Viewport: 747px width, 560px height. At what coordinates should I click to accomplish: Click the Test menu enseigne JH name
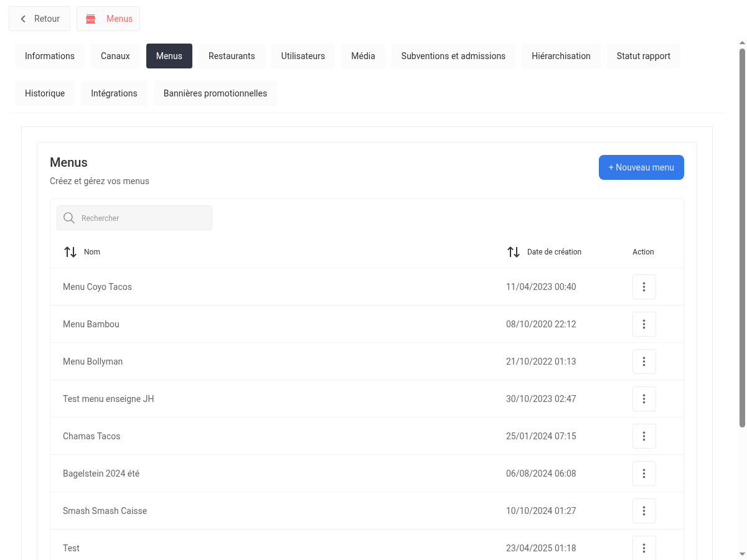tap(108, 399)
